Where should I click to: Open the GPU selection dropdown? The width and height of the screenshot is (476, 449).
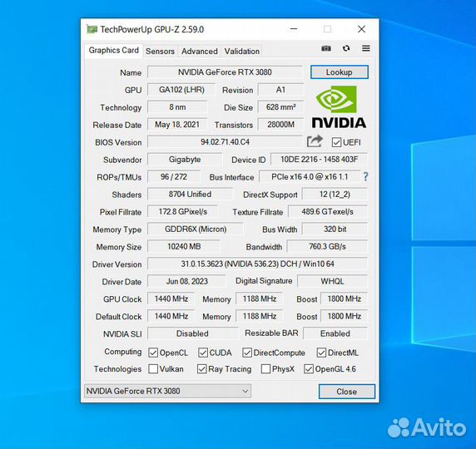click(167, 391)
